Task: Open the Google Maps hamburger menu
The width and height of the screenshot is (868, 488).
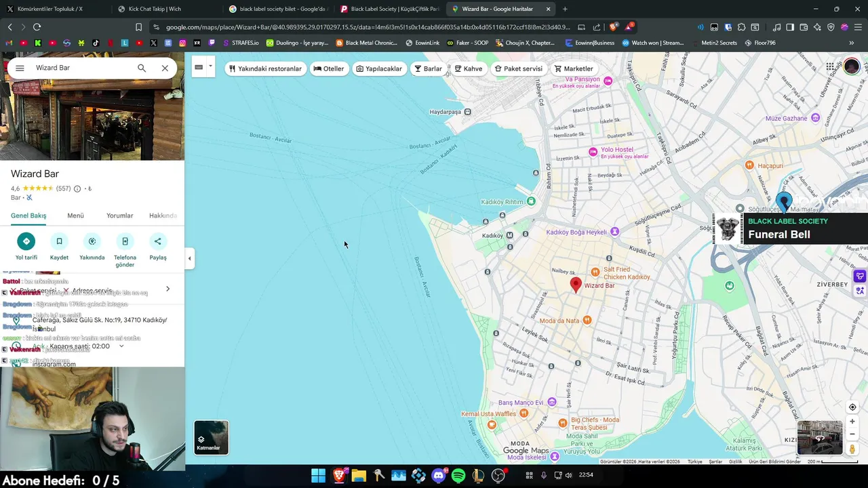Action: pyautogui.click(x=20, y=68)
